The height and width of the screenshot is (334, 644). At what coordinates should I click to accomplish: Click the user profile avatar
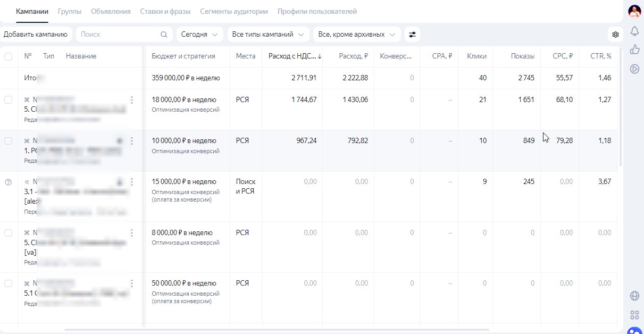(x=634, y=11)
